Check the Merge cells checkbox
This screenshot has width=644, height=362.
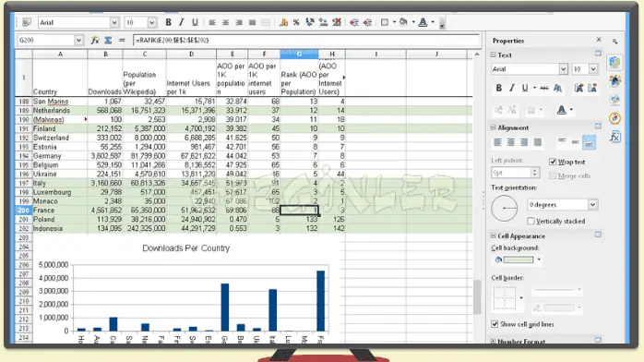[553, 175]
